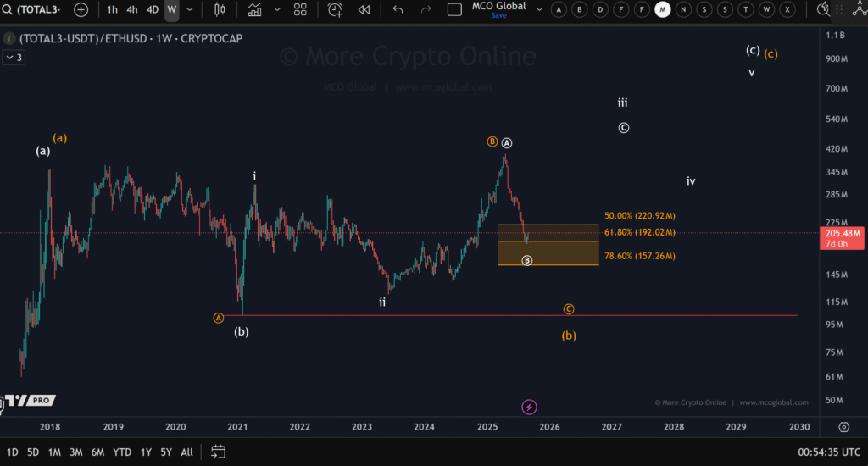The width and height of the screenshot is (868, 466).
Task: Click the add symbol plus icon
Action: coord(81,10)
